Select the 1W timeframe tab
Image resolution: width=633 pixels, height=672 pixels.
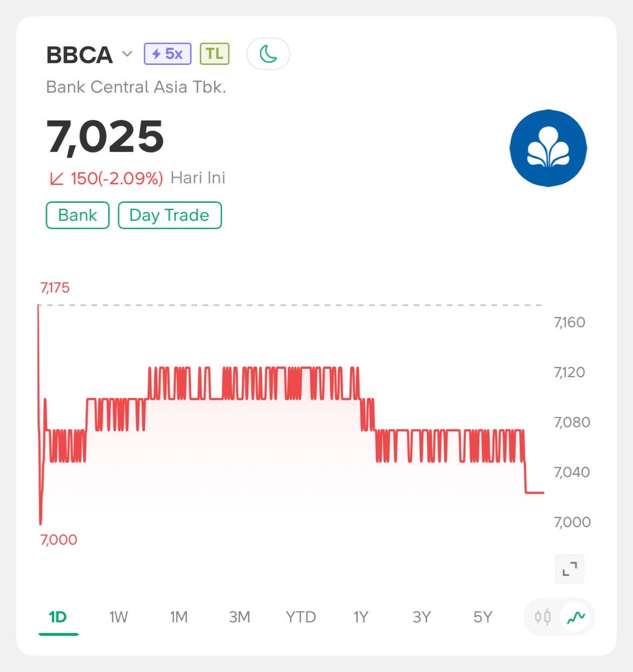[118, 617]
